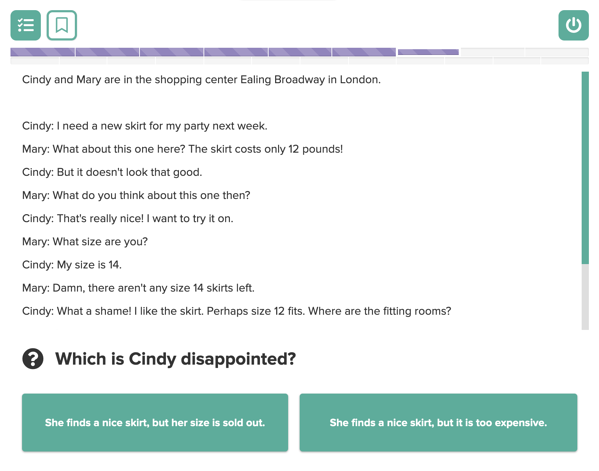
Task: Choose 'it is too expensive' answer
Action: [x=438, y=422]
